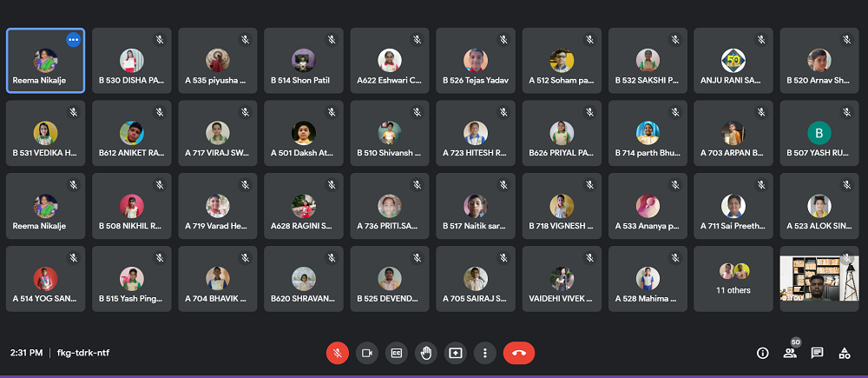Viewport: 868px width, 378px height.
Task: Toggle the red muted microphone button
Action: click(x=337, y=353)
